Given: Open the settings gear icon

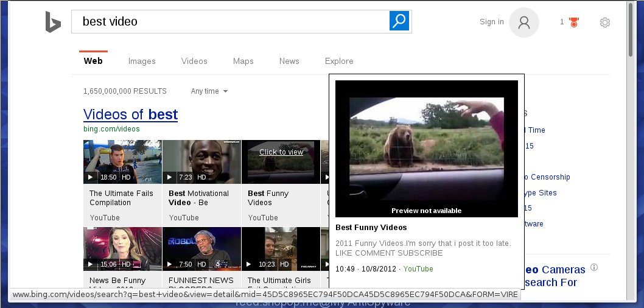Looking at the screenshot, I should (x=604, y=23).
